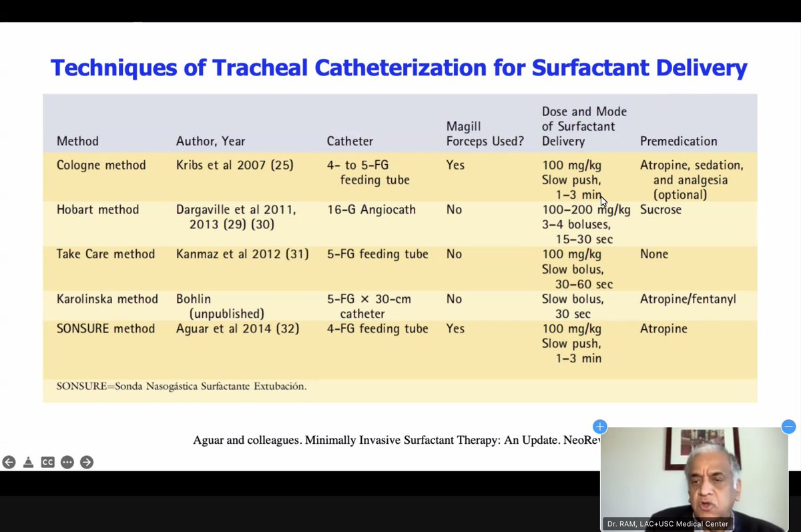Click the Sucrose premedication cell

coord(661,210)
